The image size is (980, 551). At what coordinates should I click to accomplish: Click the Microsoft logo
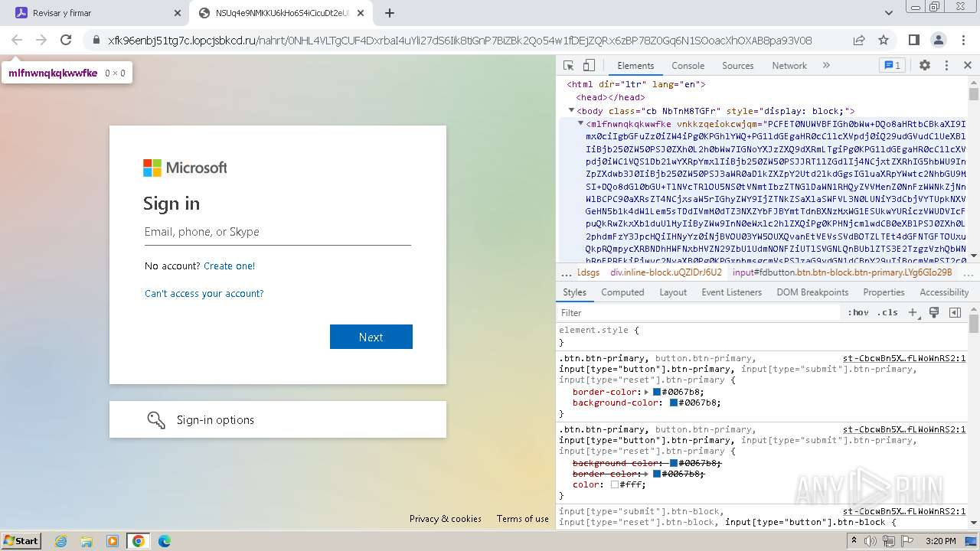tap(185, 168)
